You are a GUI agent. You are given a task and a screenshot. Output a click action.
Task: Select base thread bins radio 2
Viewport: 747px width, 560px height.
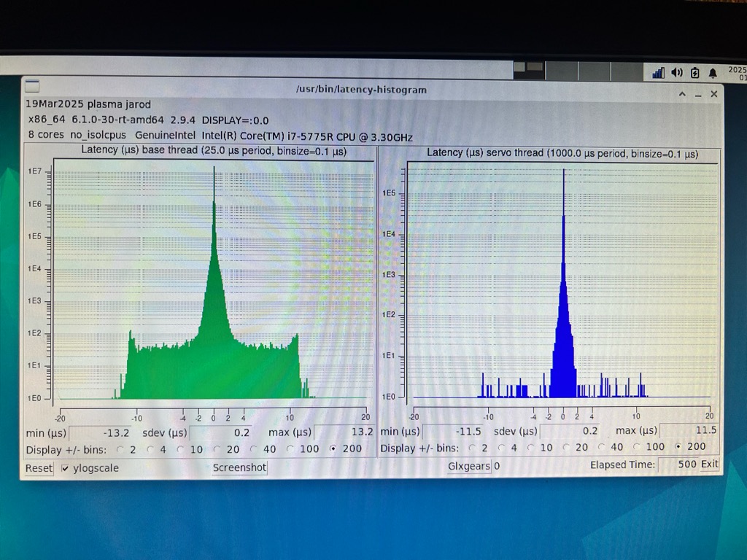pyautogui.click(x=120, y=449)
